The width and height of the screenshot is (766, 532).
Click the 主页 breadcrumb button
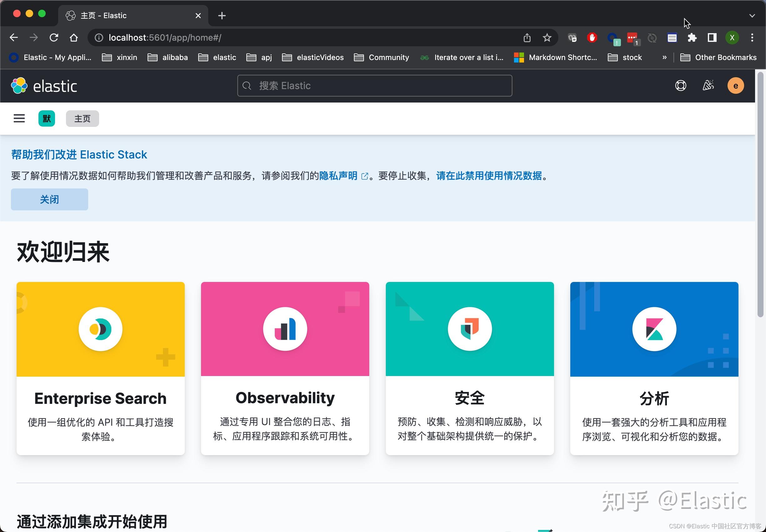pyautogui.click(x=82, y=118)
